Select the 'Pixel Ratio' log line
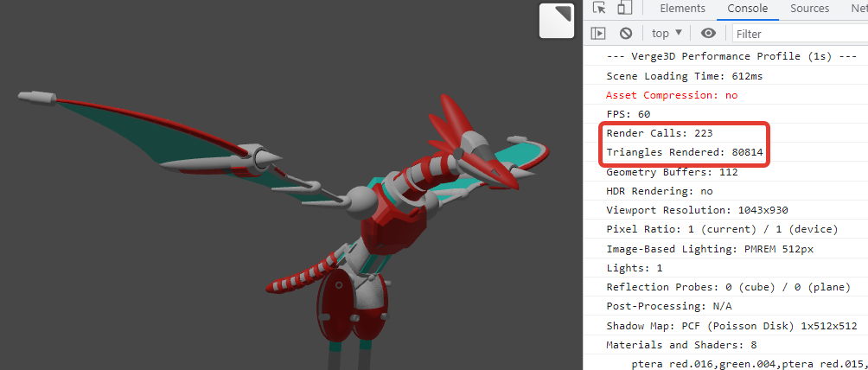Screen dimensions: 868x370 coord(722,229)
